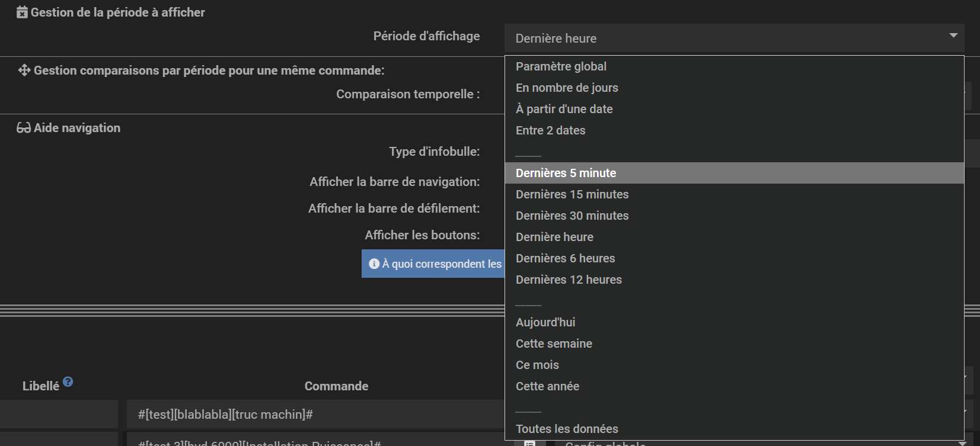980x446 pixels.
Task: Click the Afficher les boutons label
Action: click(x=422, y=235)
